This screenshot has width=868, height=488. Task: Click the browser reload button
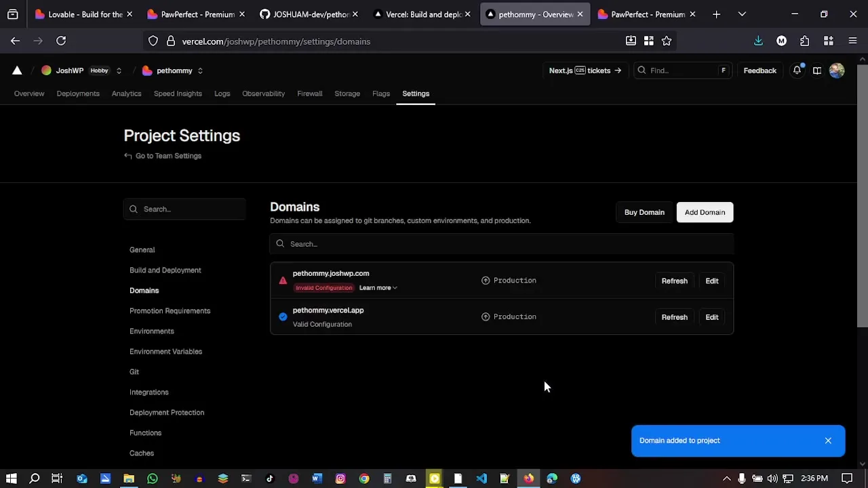[61, 41]
